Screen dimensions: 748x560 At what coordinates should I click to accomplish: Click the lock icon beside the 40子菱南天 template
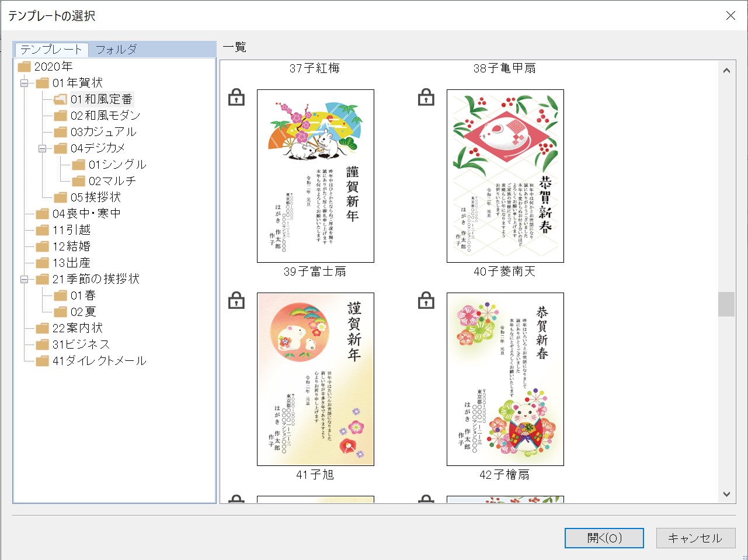(x=426, y=97)
